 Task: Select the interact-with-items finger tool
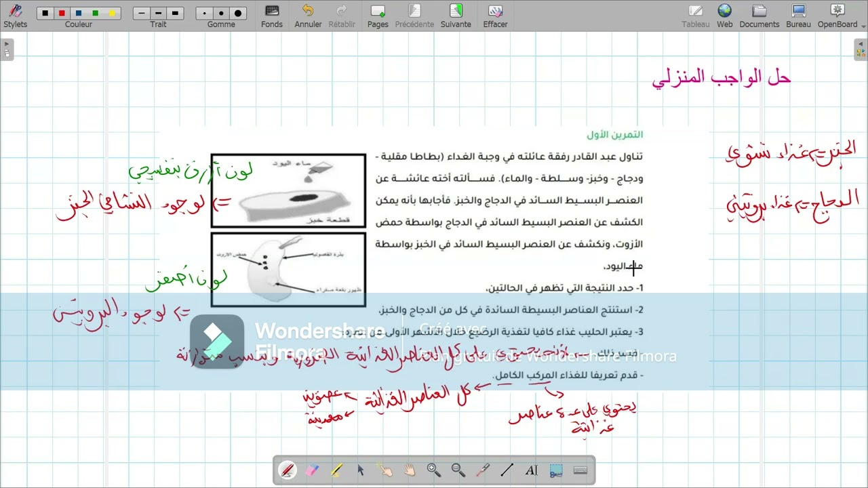coord(385,470)
